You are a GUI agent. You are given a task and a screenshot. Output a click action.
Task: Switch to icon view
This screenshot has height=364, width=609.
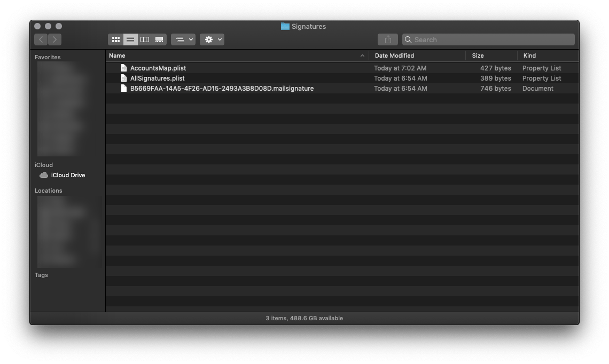[116, 39]
